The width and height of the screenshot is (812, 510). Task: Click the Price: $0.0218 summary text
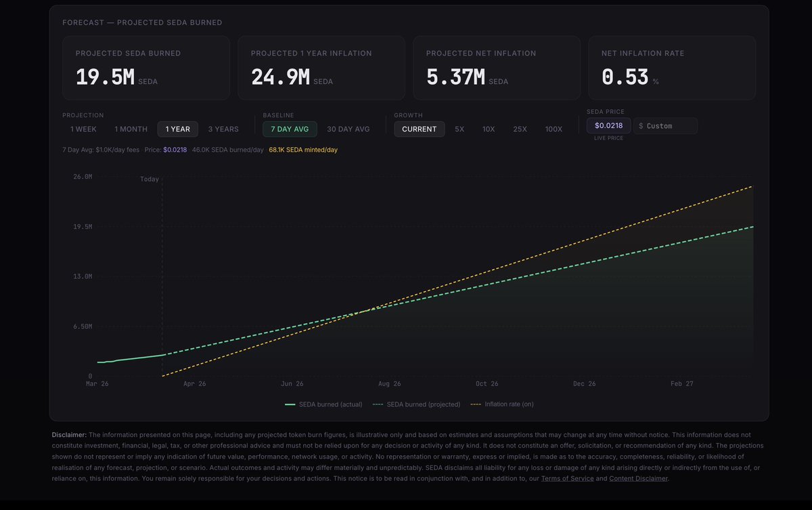tap(166, 150)
